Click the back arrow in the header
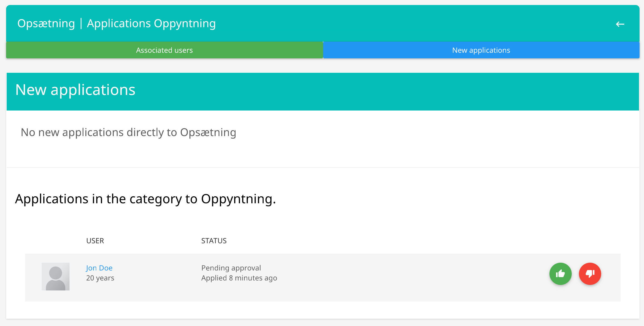The height and width of the screenshot is (326, 644). tap(620, 24)
